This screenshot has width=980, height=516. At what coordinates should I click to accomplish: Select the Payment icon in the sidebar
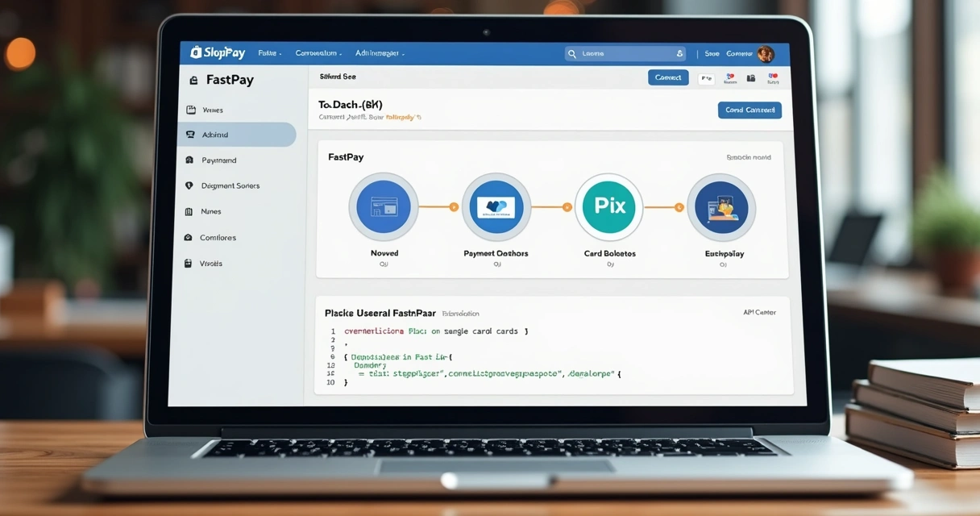point(191,160)
